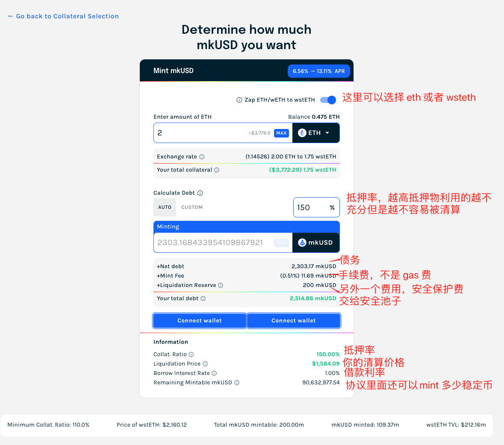The height and width of the screenshot is (445, 504).
Task: Click info icon next to Collat. Ratio
Action: tap(191, 354)
